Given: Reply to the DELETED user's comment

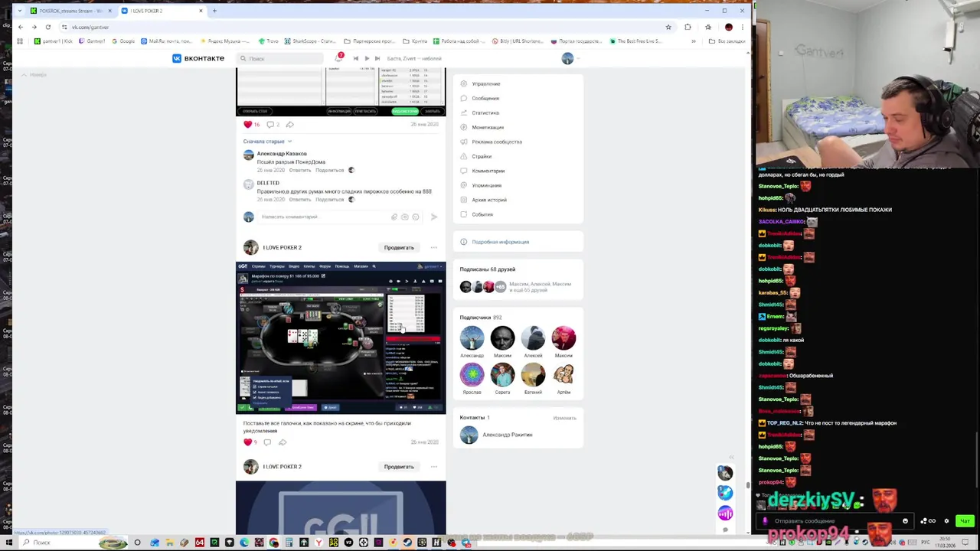Looking at the screenshot, I should click(300, 200).
